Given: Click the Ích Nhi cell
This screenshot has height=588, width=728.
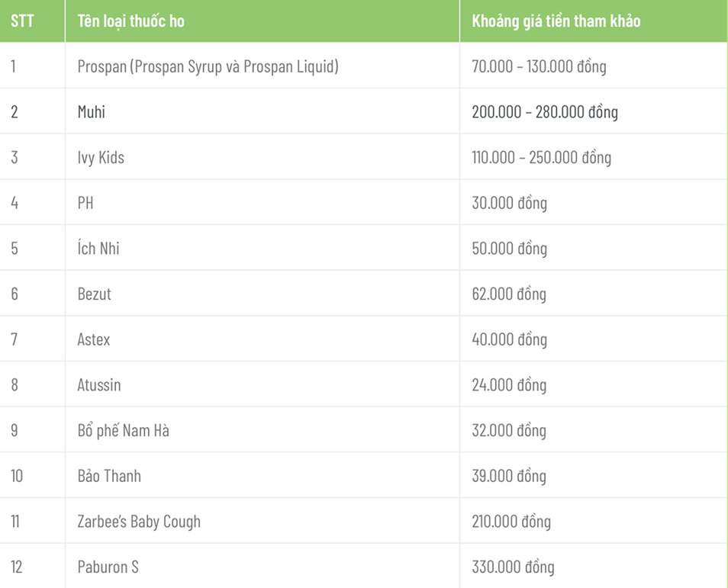Looking at the screenshot, I should tap(98, 249).
